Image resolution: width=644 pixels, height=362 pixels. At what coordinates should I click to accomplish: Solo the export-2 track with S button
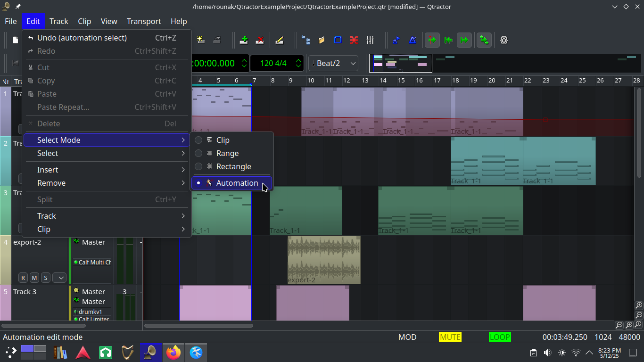pyautogui.click(x=45, y=278)
